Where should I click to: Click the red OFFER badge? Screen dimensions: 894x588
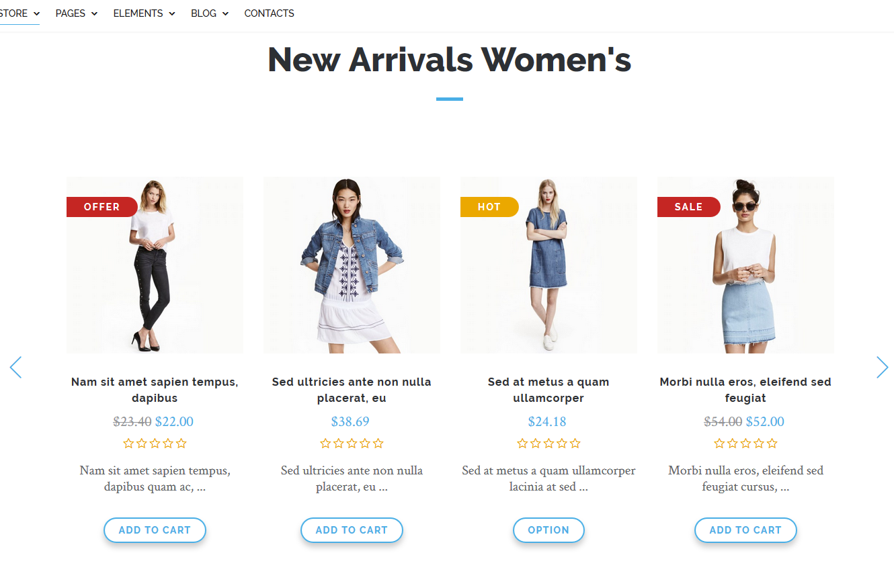point(101,207)
